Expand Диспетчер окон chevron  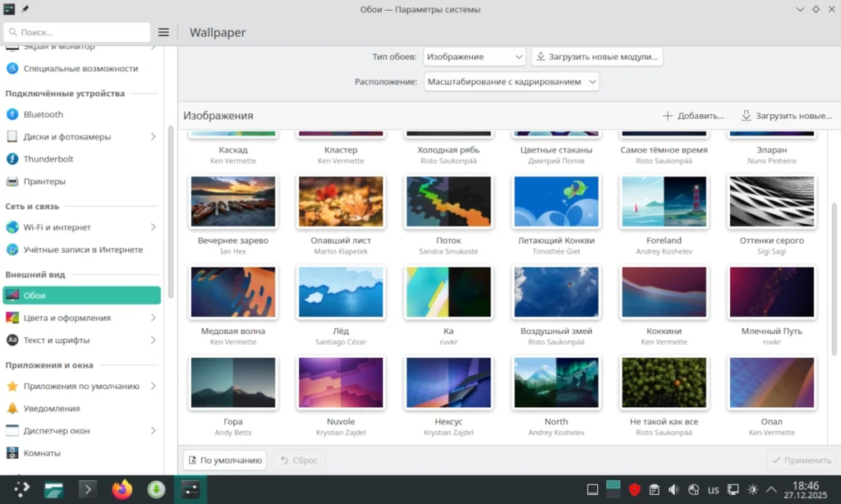point(153,431)
